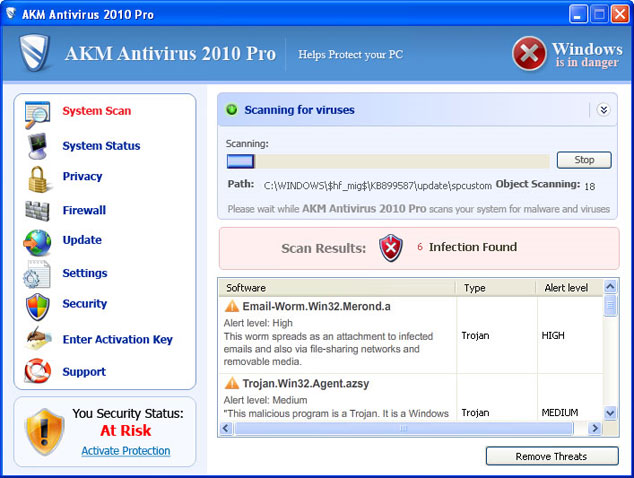Click the horizontal scroll right arrow
The height and width of the screenshot is (478, 634).
tap(594, 428)
